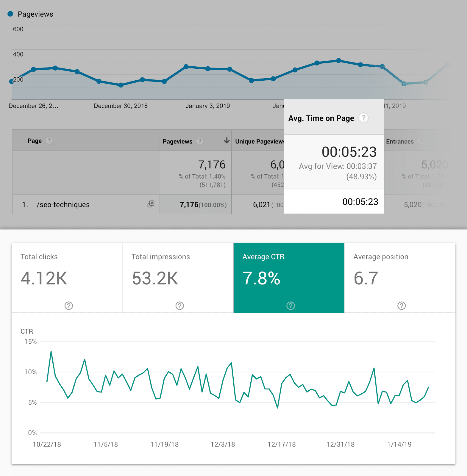Click help icon under Average position
The height and width of the screenshot is (476, 467).
pyautogui.click(x=402, y=306)
